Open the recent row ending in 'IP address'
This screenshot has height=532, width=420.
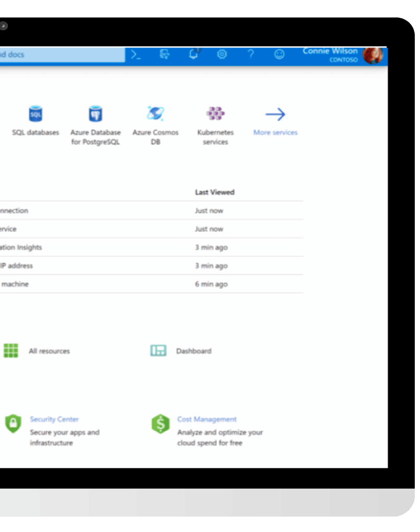coord(152,265)
